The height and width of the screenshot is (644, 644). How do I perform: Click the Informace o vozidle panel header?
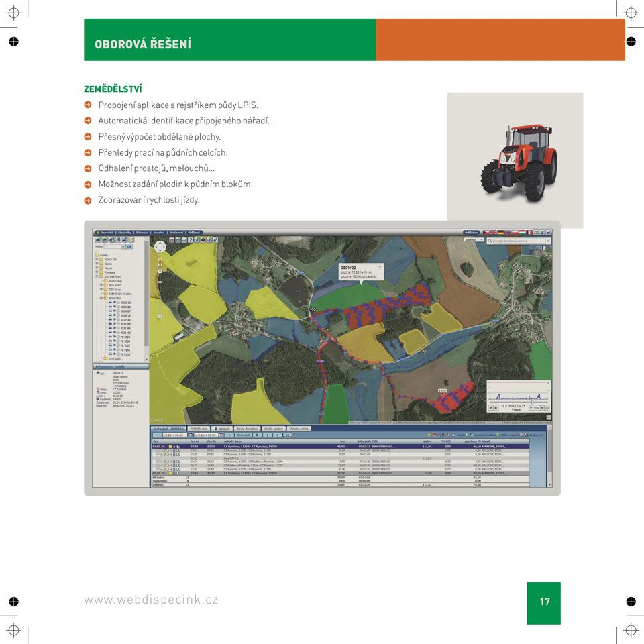(121, 366)
